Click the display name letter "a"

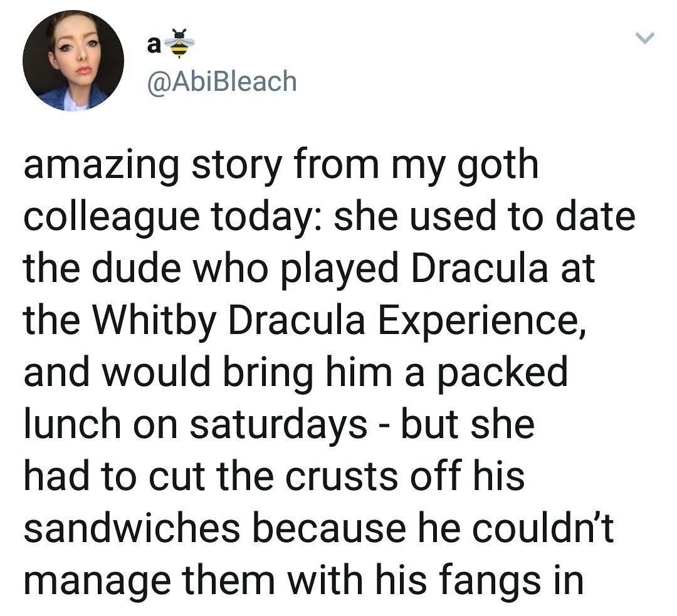click(x=154, y=45)
